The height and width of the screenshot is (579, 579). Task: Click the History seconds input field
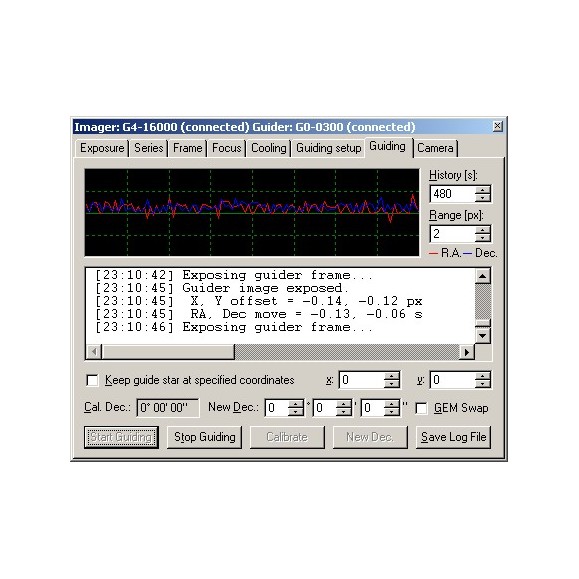click(453, 194)
